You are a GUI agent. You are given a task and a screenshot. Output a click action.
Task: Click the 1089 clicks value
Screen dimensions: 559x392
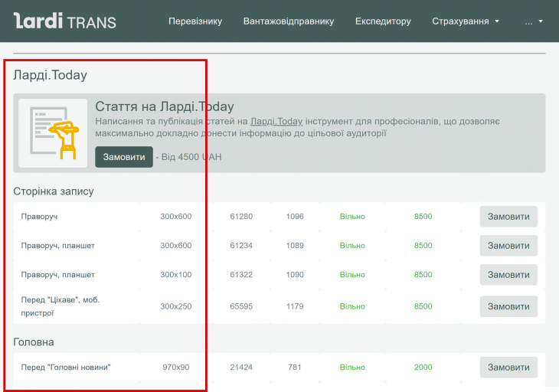click(x=295, y=246)
